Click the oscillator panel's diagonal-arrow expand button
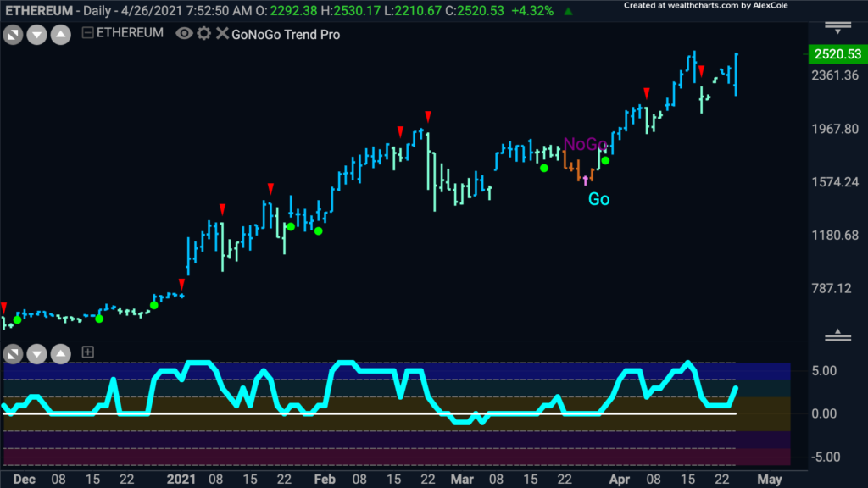Viewport: 868px width, 488px height. [x=13, y=353]
